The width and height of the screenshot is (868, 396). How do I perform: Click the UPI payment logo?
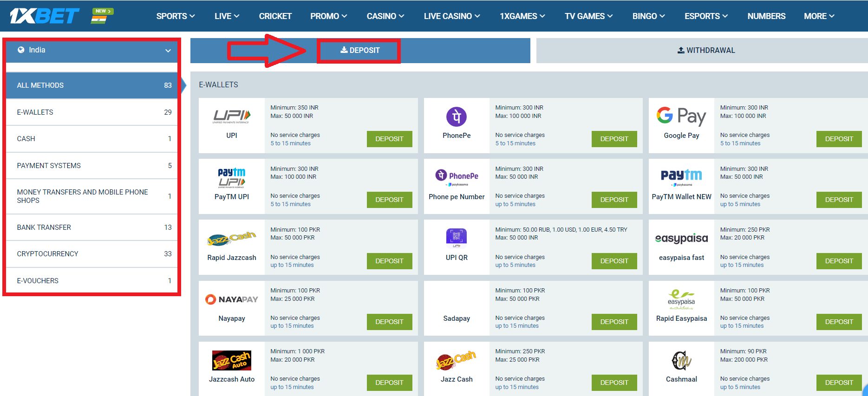pos(232,117)
